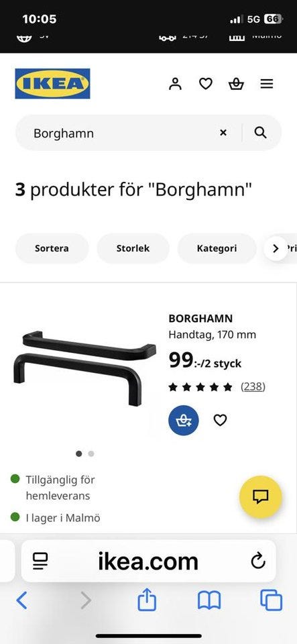The width and height of the screenshot is (297, 644).
Task: Open Safari share sheet
Action: click(147, 600)
